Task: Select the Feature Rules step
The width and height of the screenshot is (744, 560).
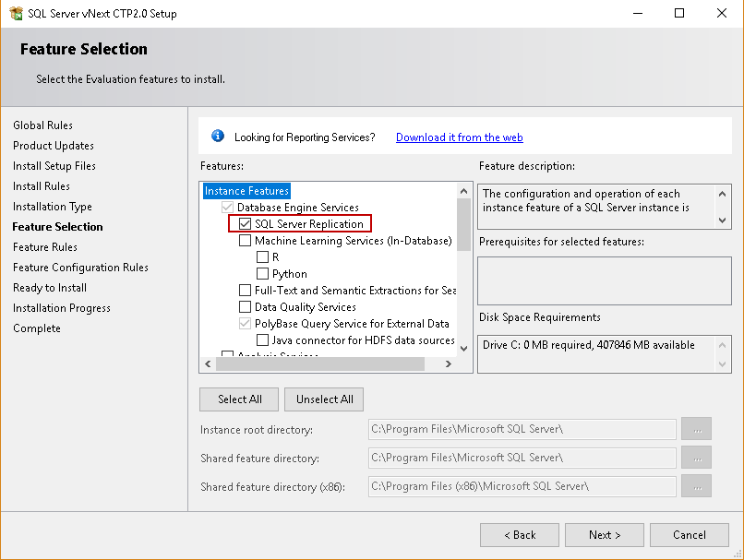Action: coord(45,247)
